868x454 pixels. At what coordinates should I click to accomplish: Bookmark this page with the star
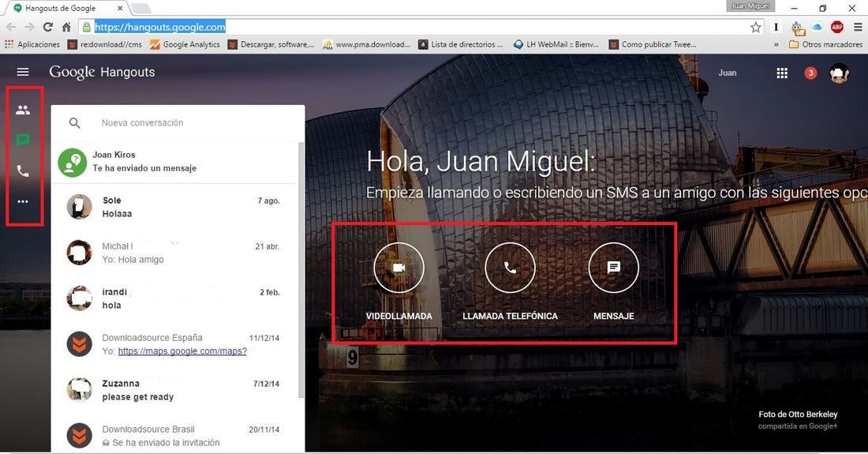756,27
